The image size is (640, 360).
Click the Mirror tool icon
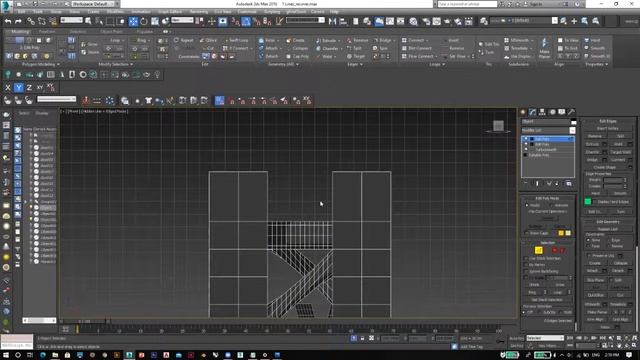pyautogui.click(x=332, y=21)
